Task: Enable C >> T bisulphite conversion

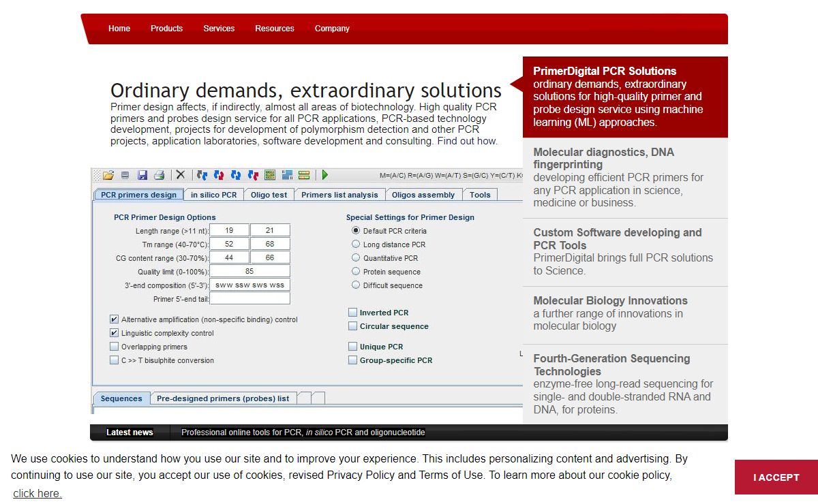Action: click(114, 360)
